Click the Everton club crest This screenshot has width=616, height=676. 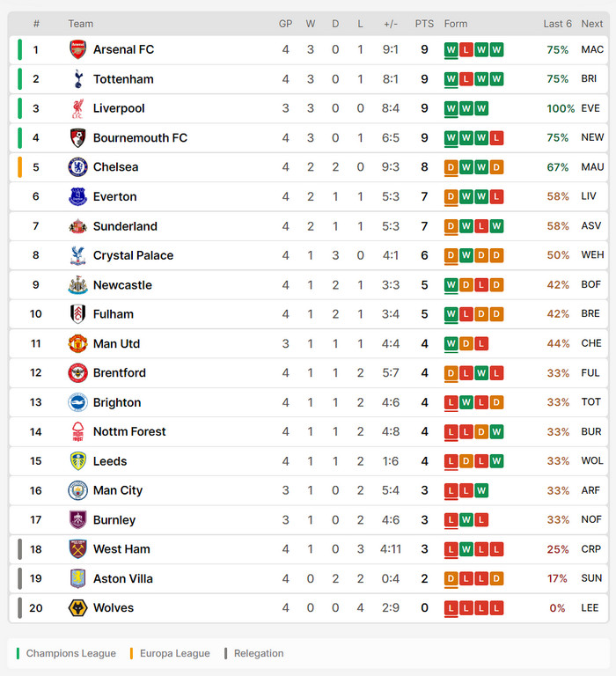tap(78, 196)
